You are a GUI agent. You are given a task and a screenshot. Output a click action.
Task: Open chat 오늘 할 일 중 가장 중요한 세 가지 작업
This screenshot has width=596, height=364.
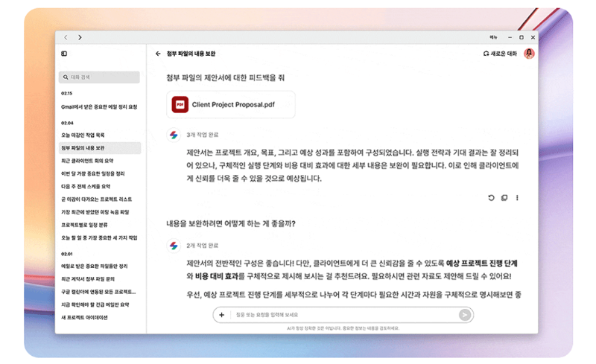(99, 238)
